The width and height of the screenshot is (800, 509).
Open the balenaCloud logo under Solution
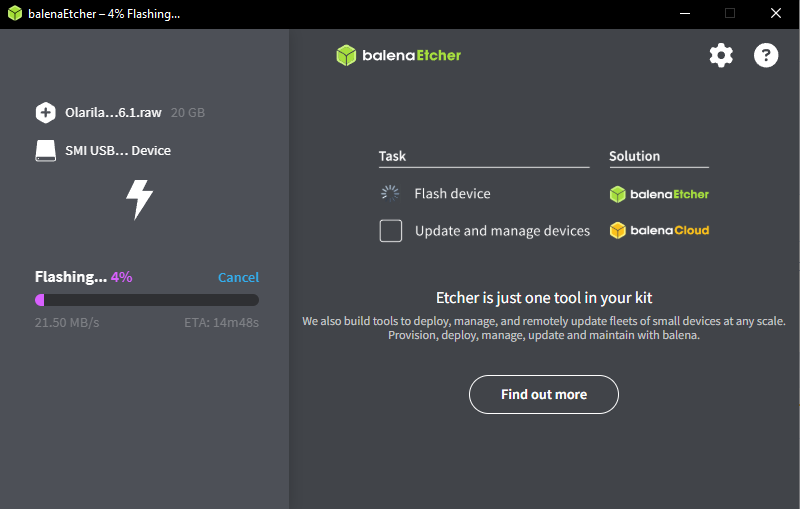659,231
